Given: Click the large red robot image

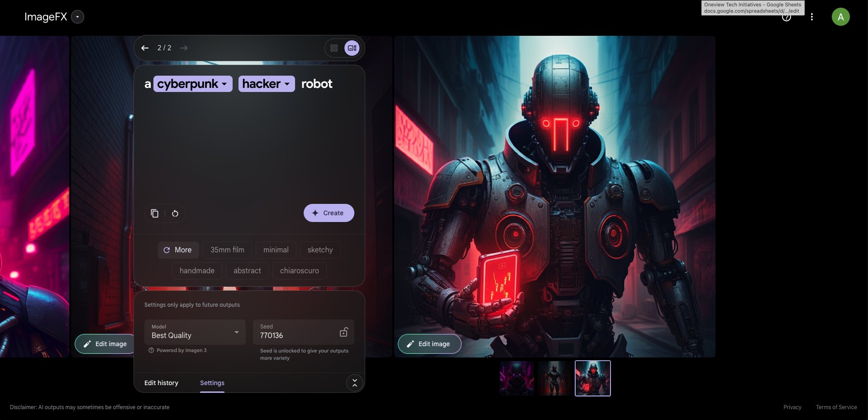Looking at the screenshot, I should point(555,196).
